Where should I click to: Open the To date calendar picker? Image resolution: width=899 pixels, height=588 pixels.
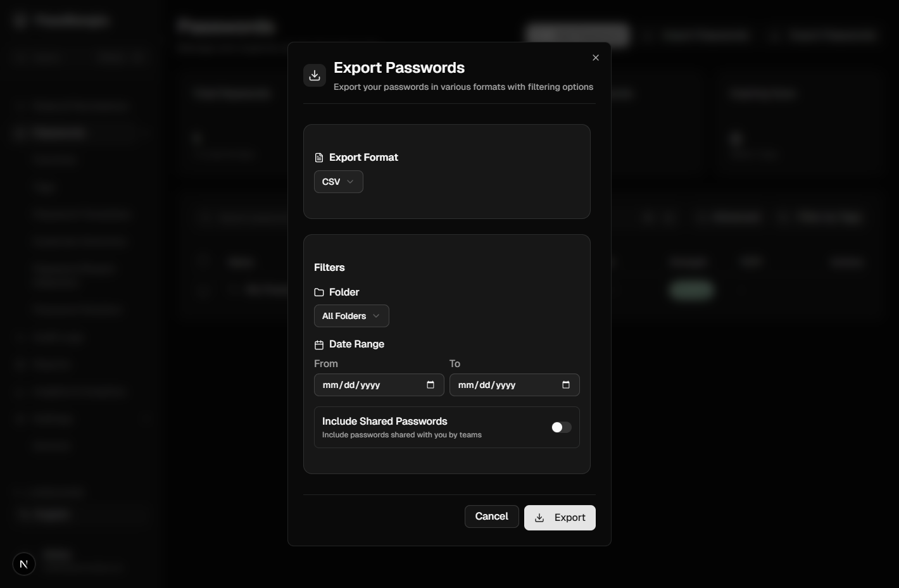566,385
